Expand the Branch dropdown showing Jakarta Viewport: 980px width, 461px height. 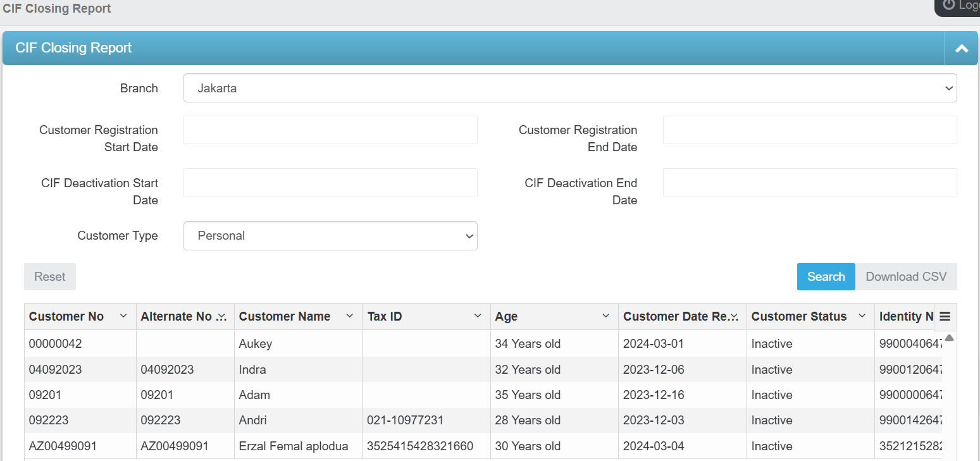point(569,89)
